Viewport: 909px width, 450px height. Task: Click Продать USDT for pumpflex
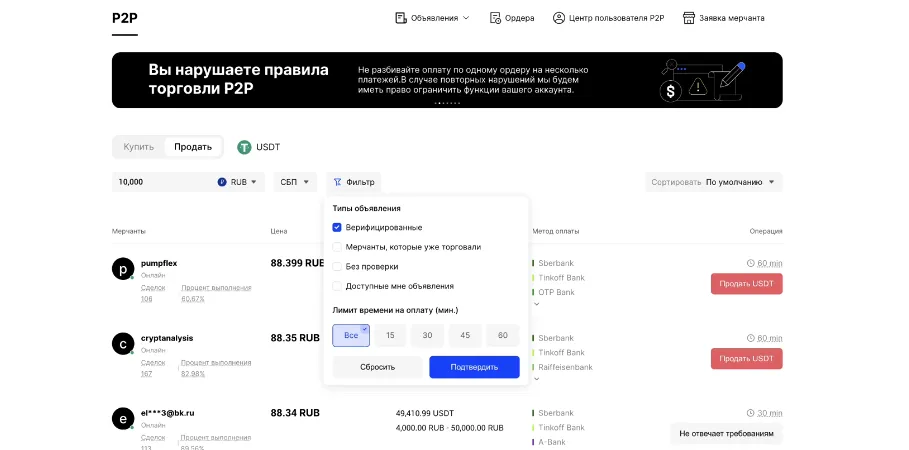(747, 284)
